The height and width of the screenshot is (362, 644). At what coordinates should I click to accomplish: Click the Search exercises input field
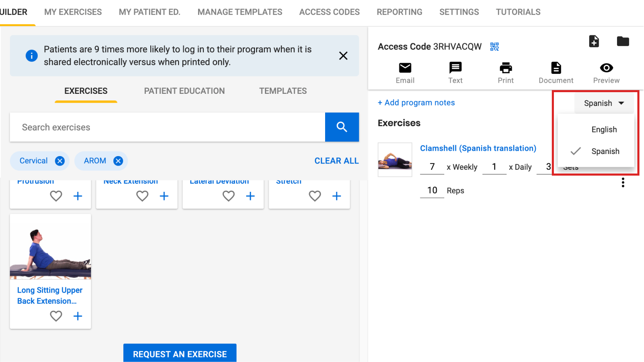[167, 127]
